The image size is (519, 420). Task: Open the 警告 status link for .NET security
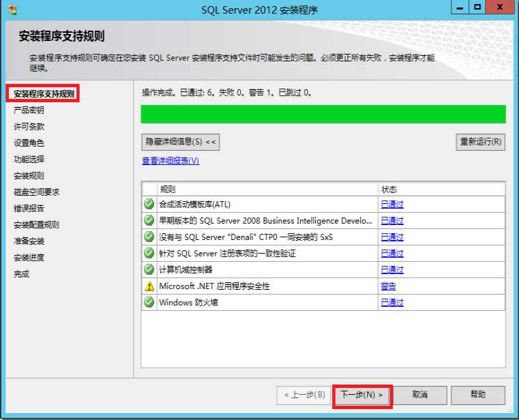389,286
